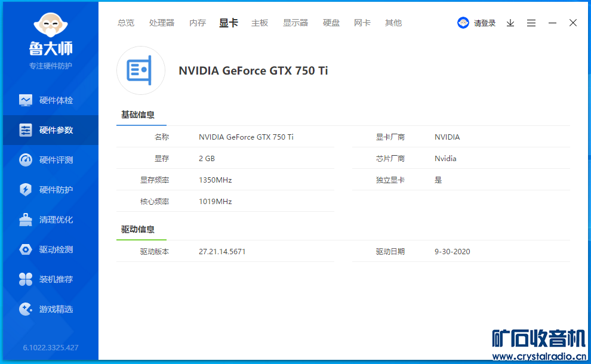Minimize the 鲁大师 window

point(552,23)
